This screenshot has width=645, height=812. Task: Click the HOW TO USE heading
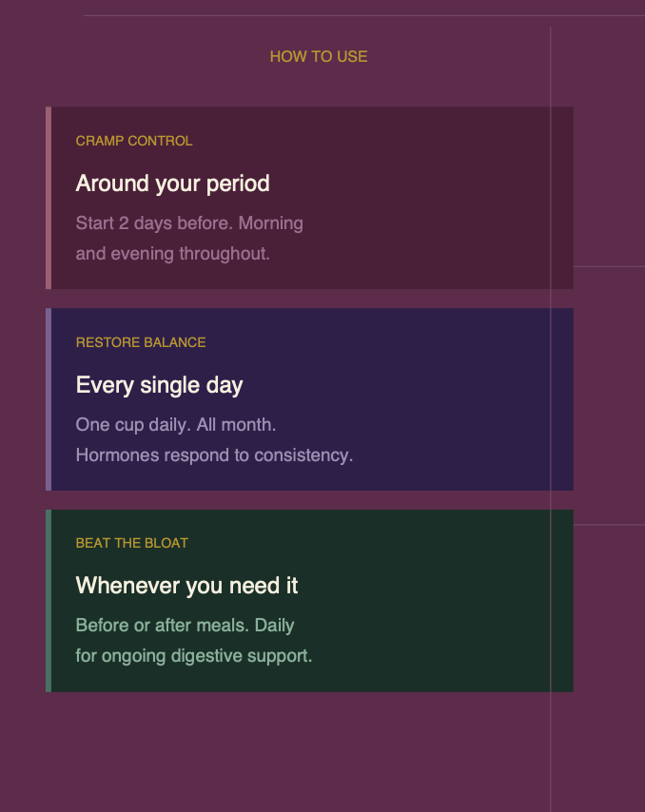pyautogui.click(x=319, y=56)
